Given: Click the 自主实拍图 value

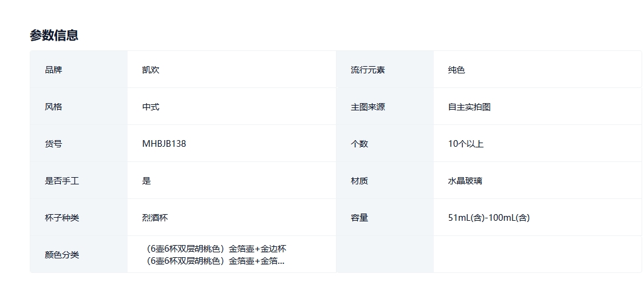Looking at the screenshot, I should pyautogui.click(x=469, y=107).
